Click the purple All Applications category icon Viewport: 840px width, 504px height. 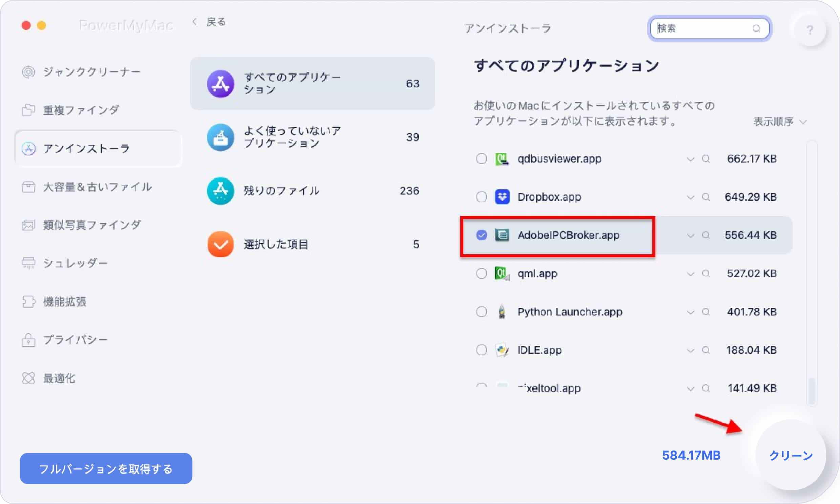pos(221,84)
